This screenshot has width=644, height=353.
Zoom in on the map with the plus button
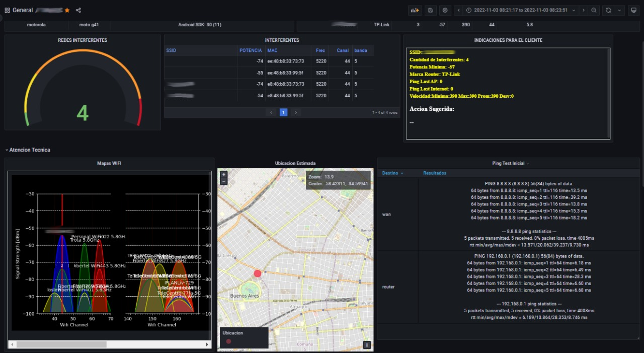coord(223,174)
